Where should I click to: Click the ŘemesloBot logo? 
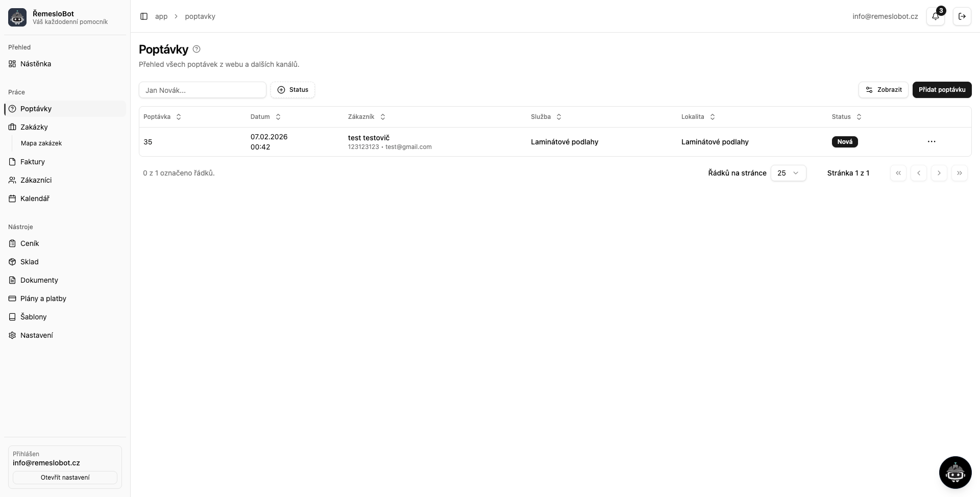pos(17,17)
